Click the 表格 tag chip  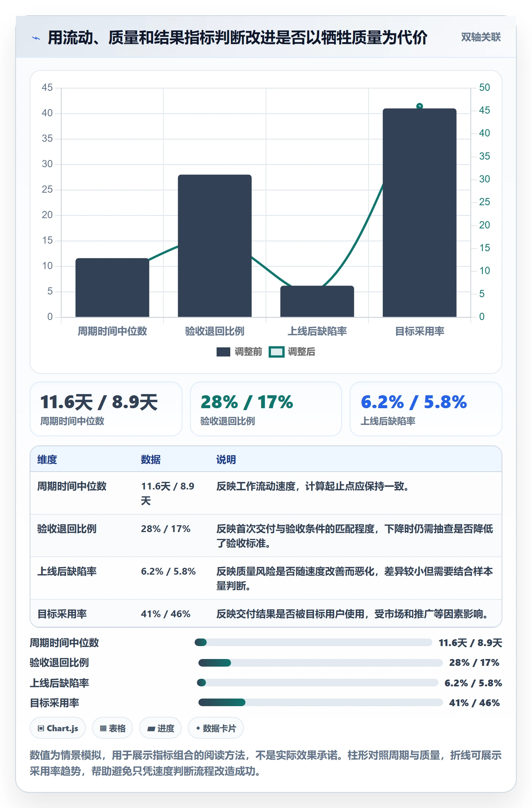(x=112, y=728)
